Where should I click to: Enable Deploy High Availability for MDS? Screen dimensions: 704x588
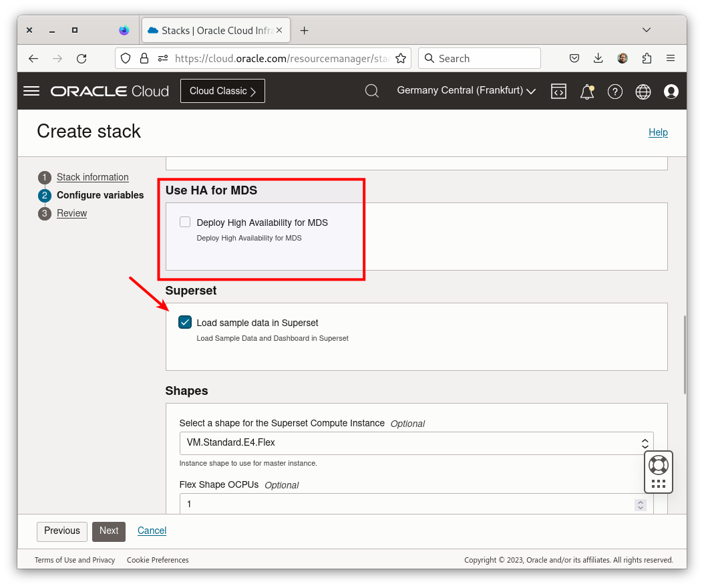tap(184, 221)
